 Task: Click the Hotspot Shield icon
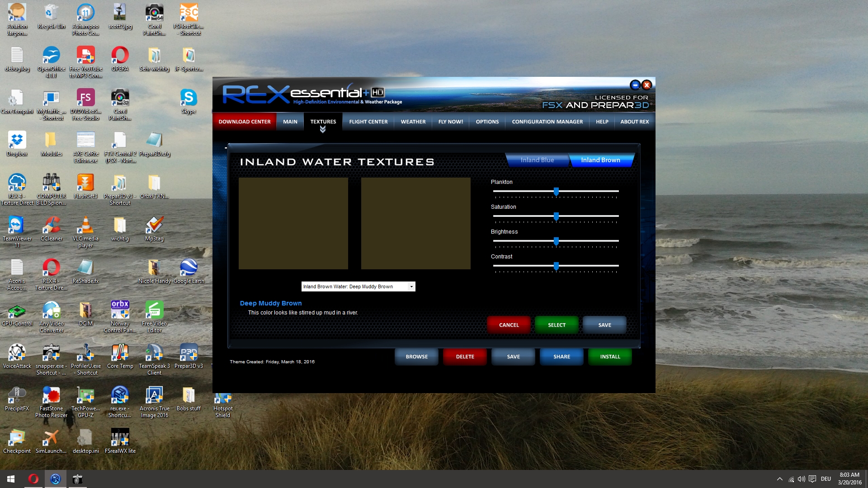(x=223, y=404)
